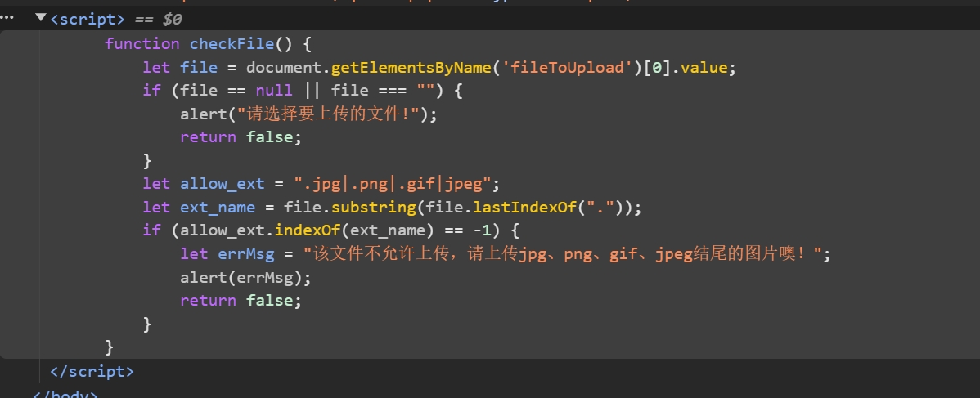Image resolution: width=980 pixels, height=398 pixels.
Task: Click the lastIndexOf(".") call
Action: [560, 208]
